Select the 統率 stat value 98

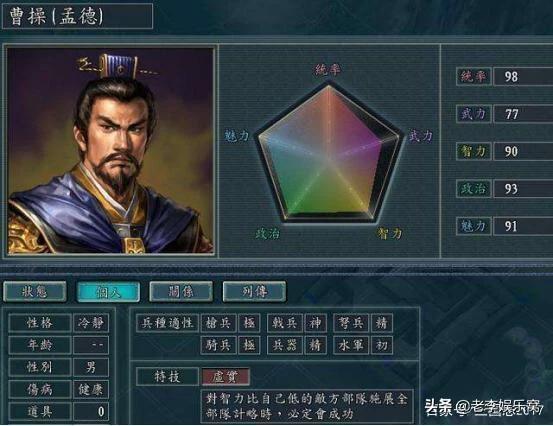coord(523,77)
